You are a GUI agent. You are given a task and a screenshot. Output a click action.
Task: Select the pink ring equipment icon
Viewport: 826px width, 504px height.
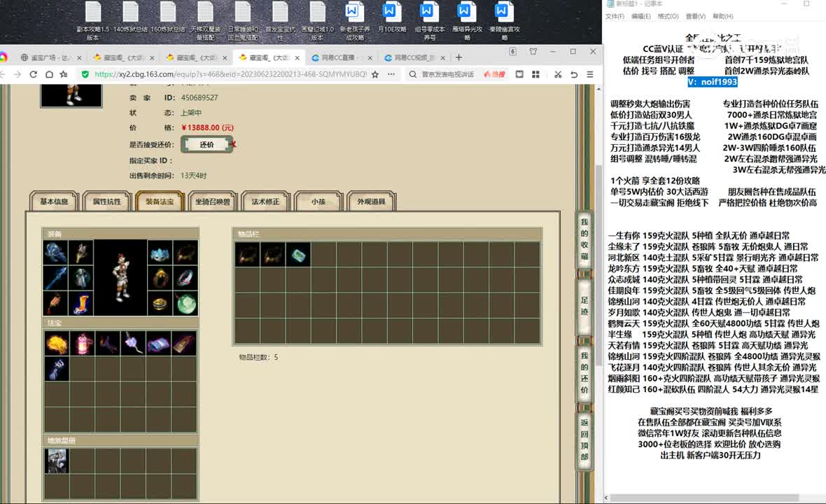click(186, 278)
